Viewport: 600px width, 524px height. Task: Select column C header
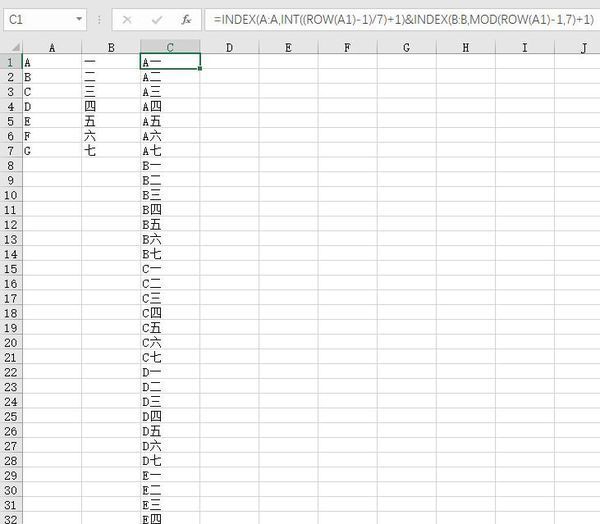[x=170, y=47]
